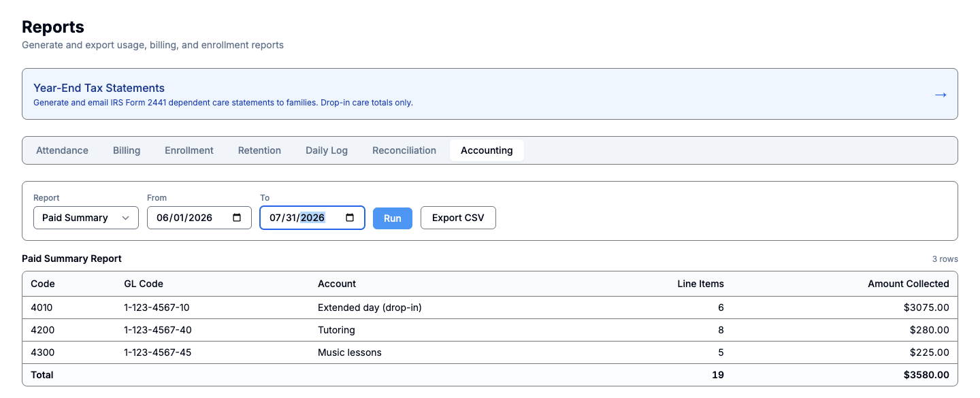Click the $280.00 amount
980x398 pixels.
(929, 330)
